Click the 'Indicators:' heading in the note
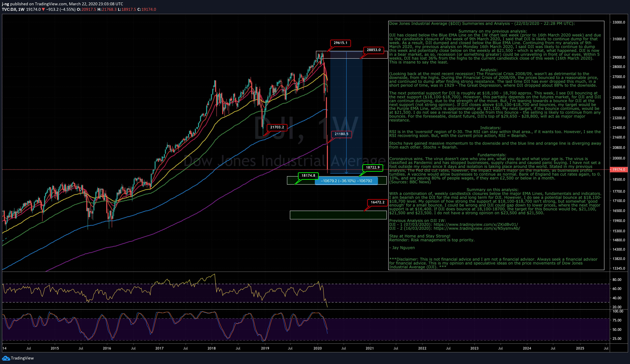The image size is (630, 364). click(x=490, y=128)
